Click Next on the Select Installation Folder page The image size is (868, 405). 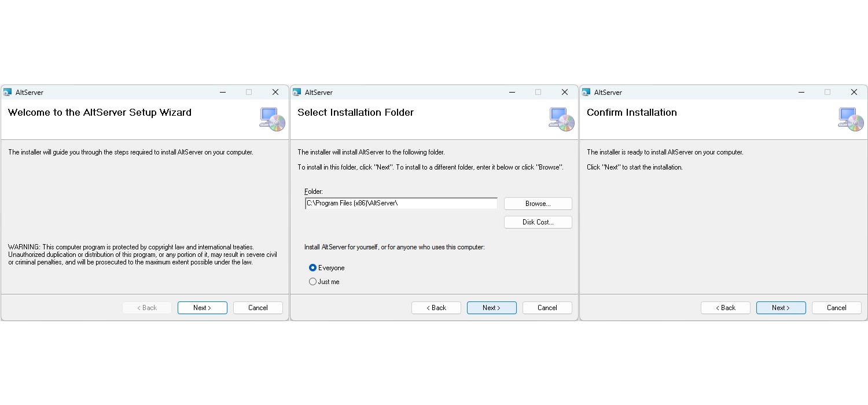tap(491, 308)
